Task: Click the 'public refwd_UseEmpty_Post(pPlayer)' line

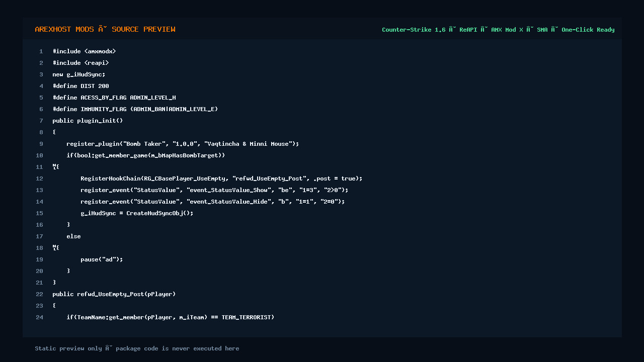Action: tap(114, 294)
